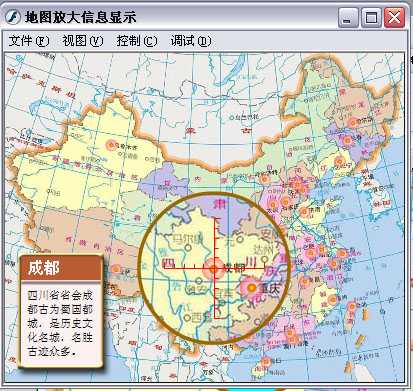Click the 地图放大信息显示 window title

point(81,17)
